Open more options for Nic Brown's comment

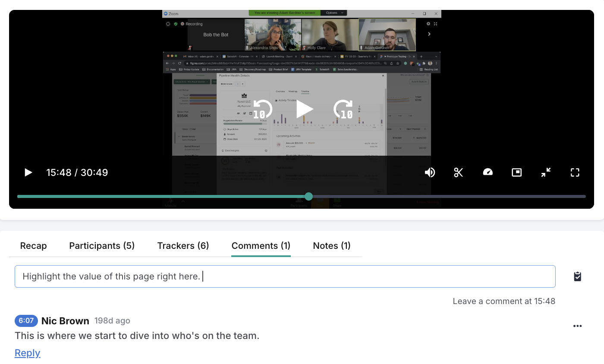pyautogui.click(x=578, y=326)
